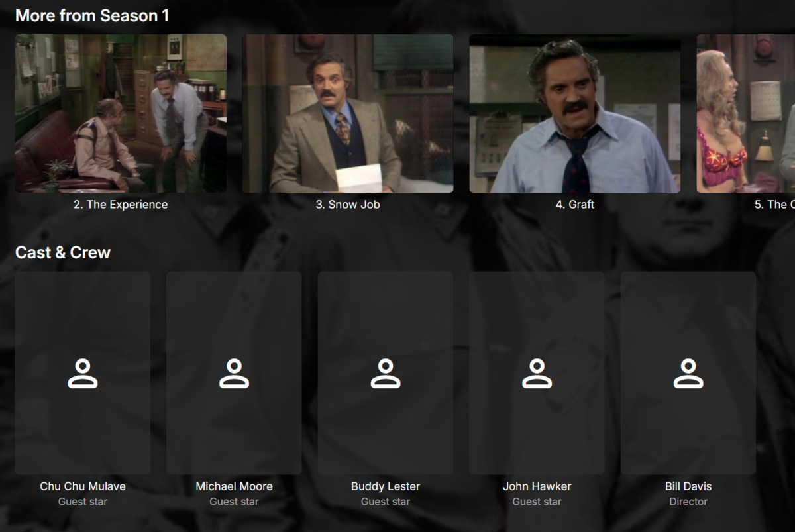Image resolution: width=795 pixels, height=532 pixels.
Task: Click the person icon for Bill Davis
Action: coord(688,373)
